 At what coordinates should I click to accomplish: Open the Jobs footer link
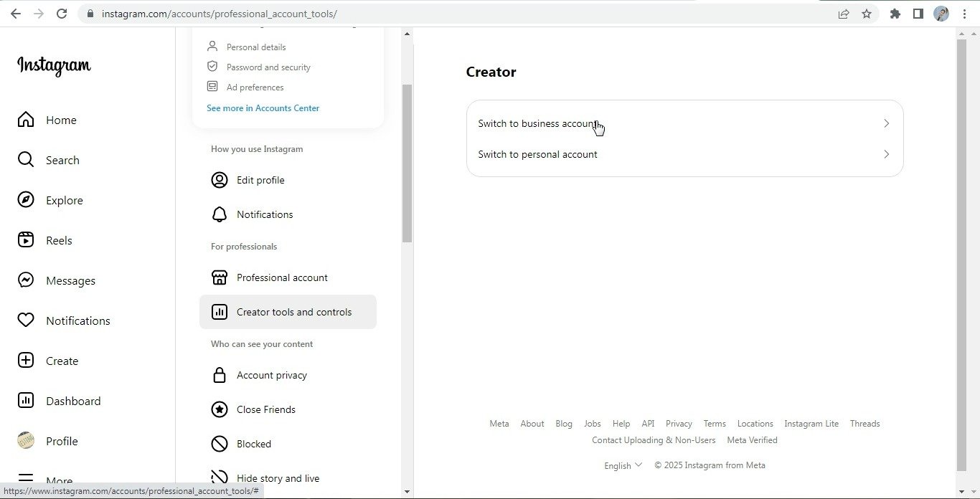click(593, 424)
